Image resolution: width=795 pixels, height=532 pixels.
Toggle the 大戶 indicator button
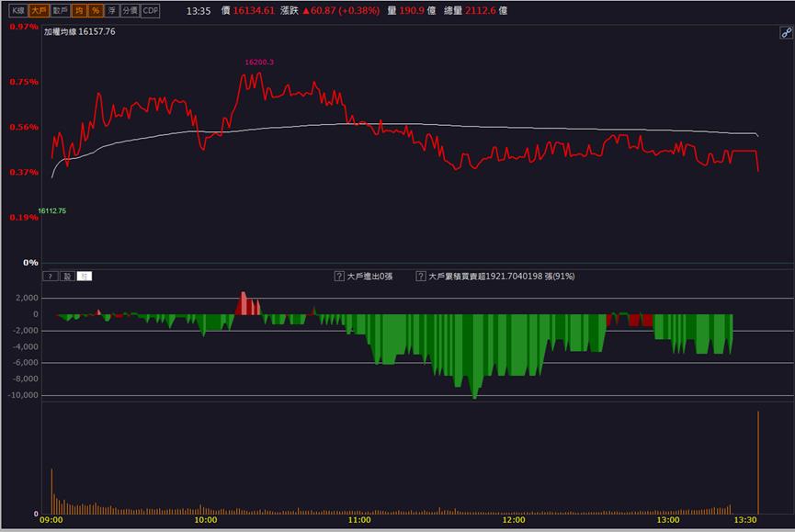pyautogui.click(x=39, y=11)
